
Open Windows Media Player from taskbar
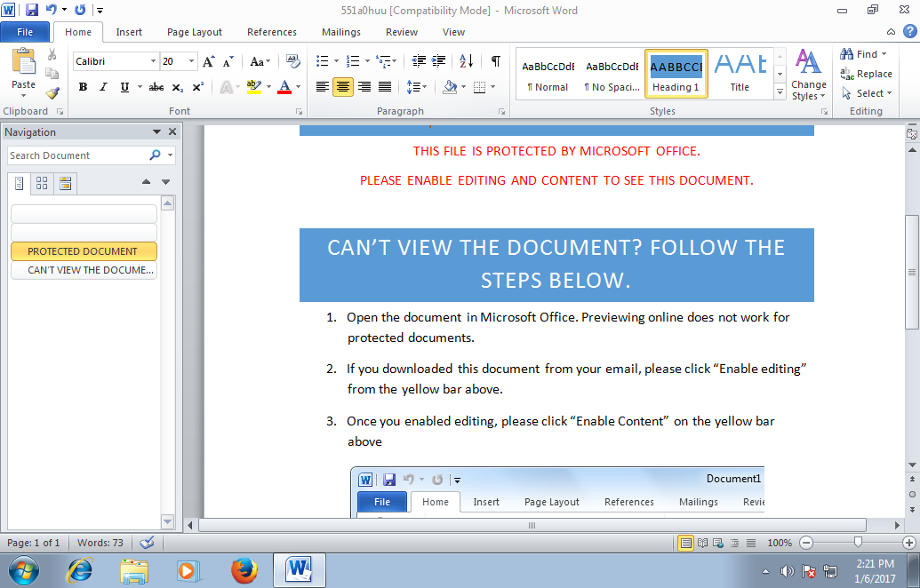tap(189, 570)
